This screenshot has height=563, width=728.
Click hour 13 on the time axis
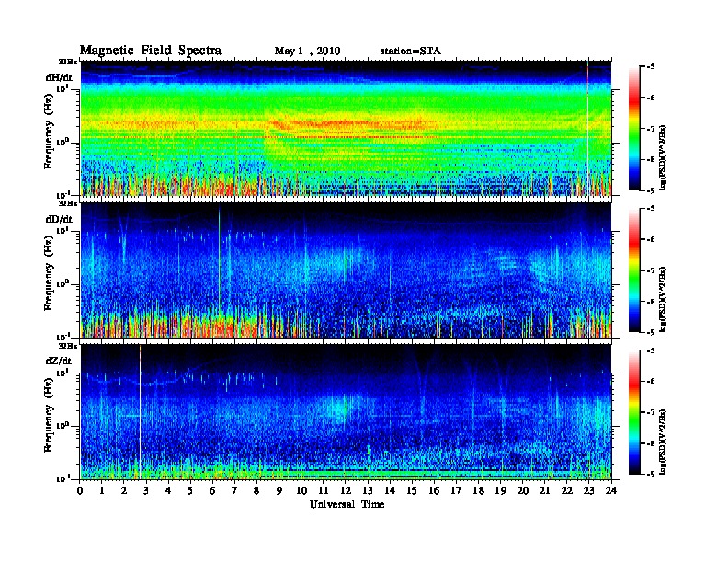click(368, 491)
